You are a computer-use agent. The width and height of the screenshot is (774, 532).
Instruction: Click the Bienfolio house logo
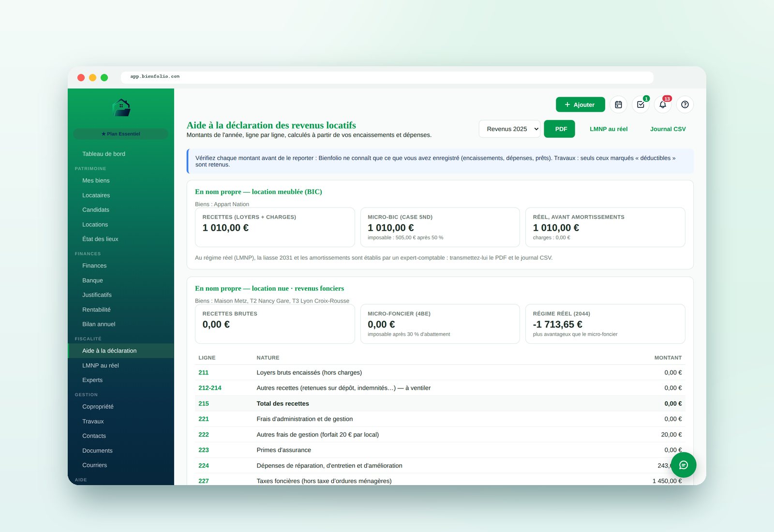pyautogui.click(x=121, y=107)
